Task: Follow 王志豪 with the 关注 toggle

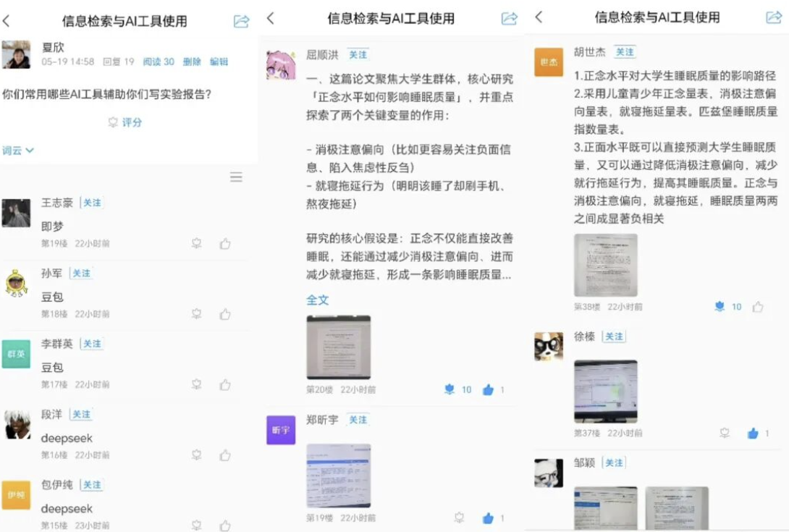Action: click(x=92, y=203)
